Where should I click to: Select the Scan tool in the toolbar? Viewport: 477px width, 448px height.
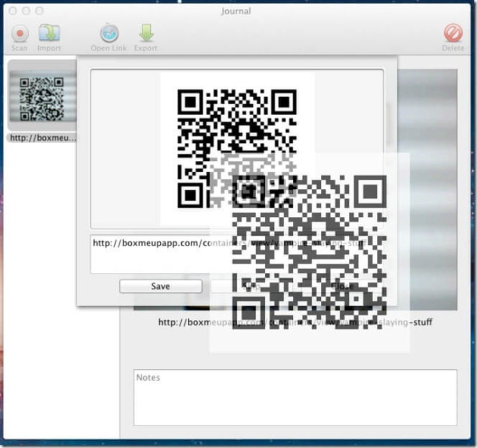tap(20, 34)
